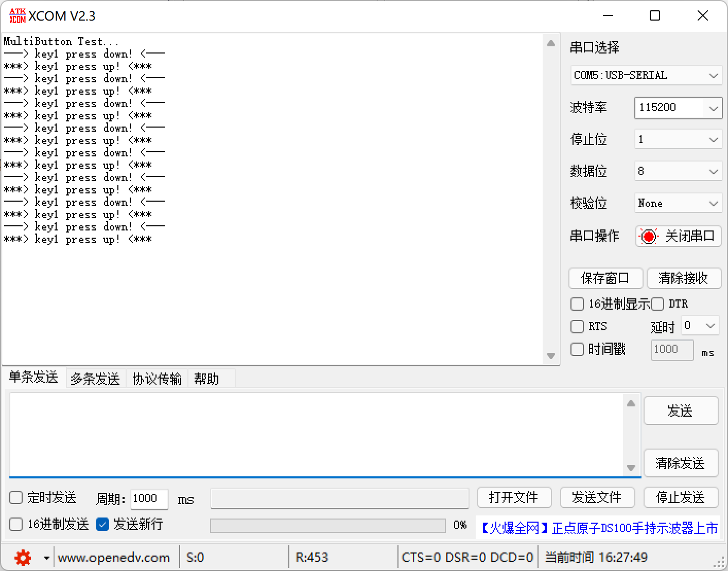The image size is (728, 571).
Task: Click 清除发送 clear send button
Action: click(681, 463)
